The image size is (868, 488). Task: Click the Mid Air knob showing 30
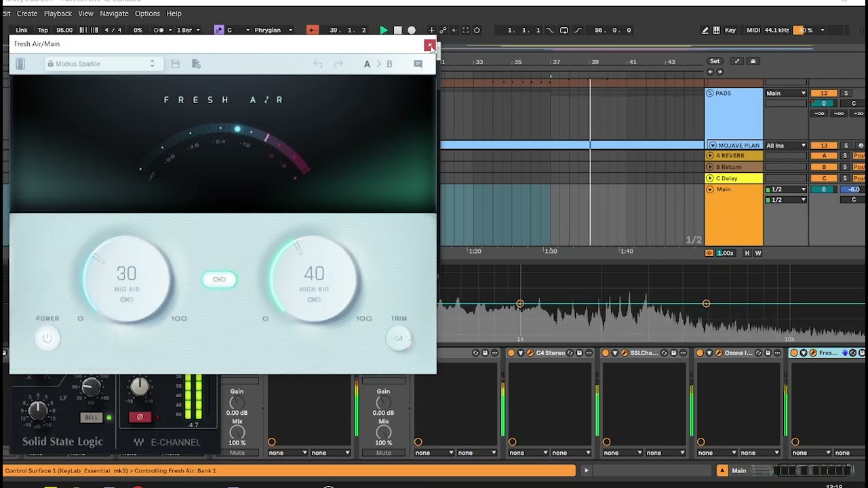pos(126,279)
